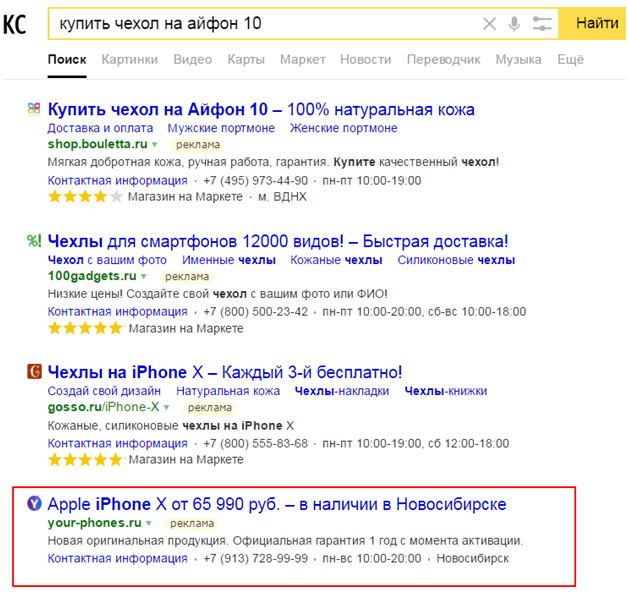
Task: Open the Ещё menu tab
Action: click(570, 60)
